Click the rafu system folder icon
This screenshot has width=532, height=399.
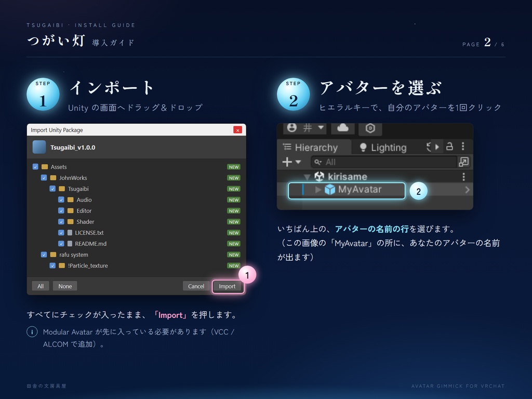pos(54,255)
